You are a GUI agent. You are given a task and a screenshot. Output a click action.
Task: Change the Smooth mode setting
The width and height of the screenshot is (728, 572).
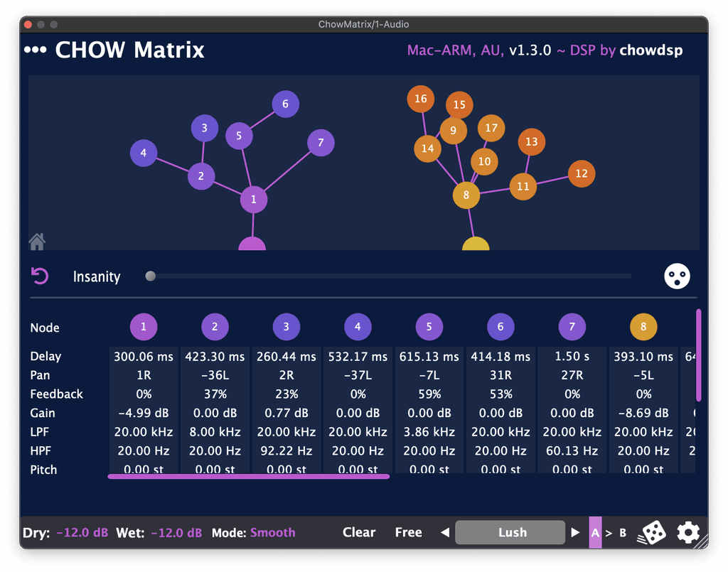pyautogui.click(x=272, y=532)
